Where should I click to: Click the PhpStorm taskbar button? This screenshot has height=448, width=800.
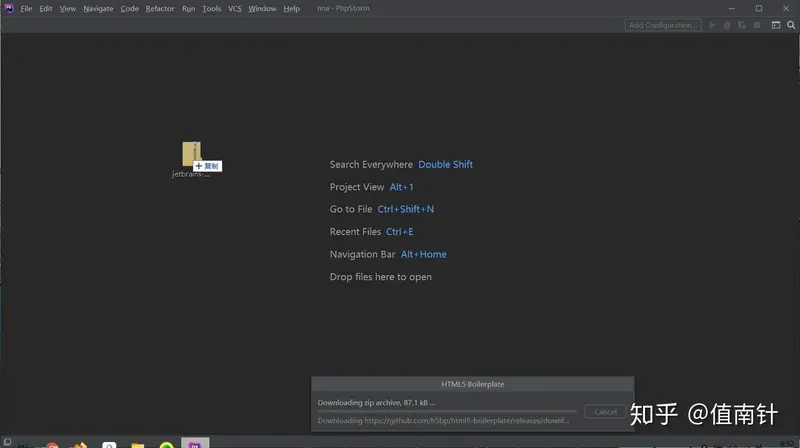(195, 443)
